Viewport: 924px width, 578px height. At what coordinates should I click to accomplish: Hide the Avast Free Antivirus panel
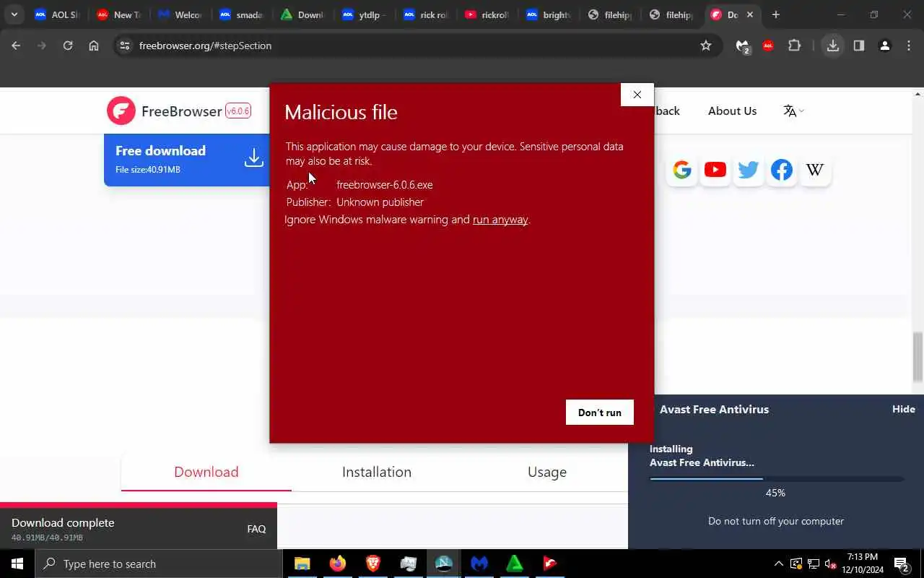pos(904,409)
